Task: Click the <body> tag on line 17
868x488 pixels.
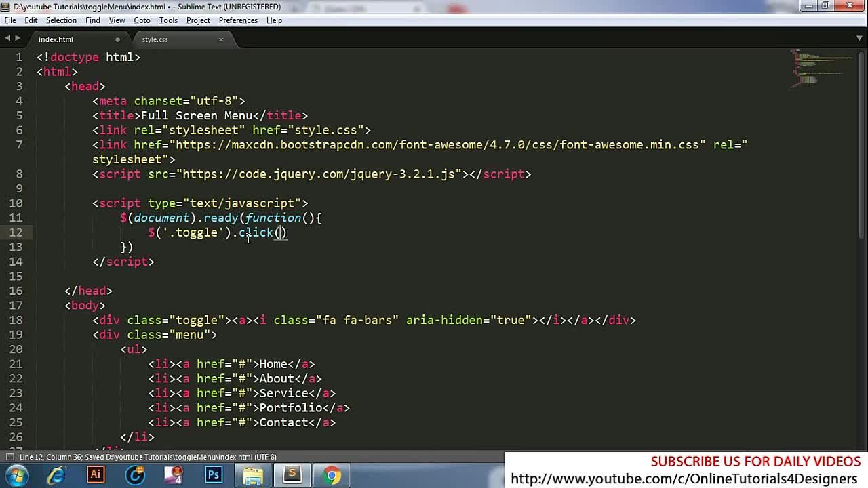Action: point(85,306)
